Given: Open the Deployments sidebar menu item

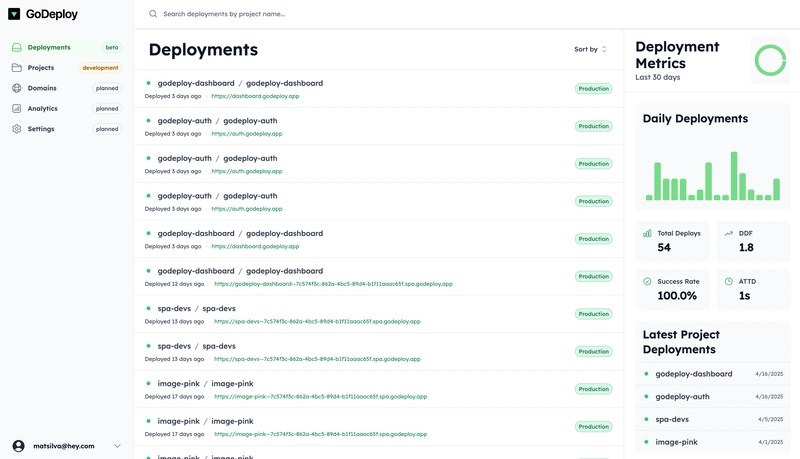Looking at the screenshot, I should coord(65,47).
